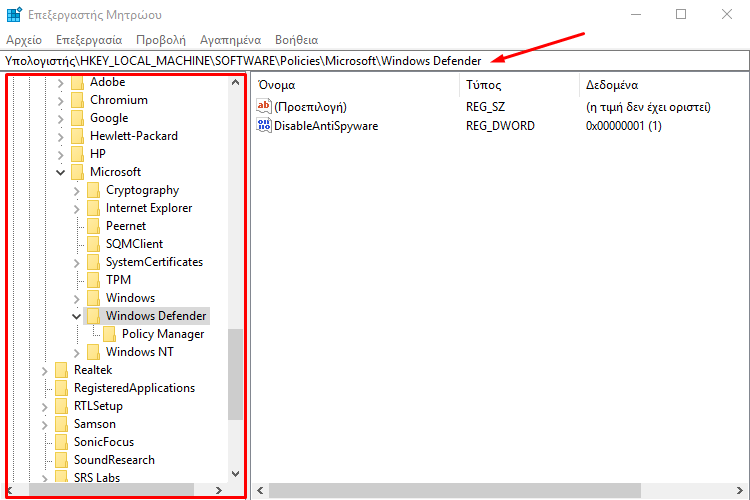Click the Chromium folder icon
Image resolution: width=750 pixels, height=500 pixels.
(77, 100)
